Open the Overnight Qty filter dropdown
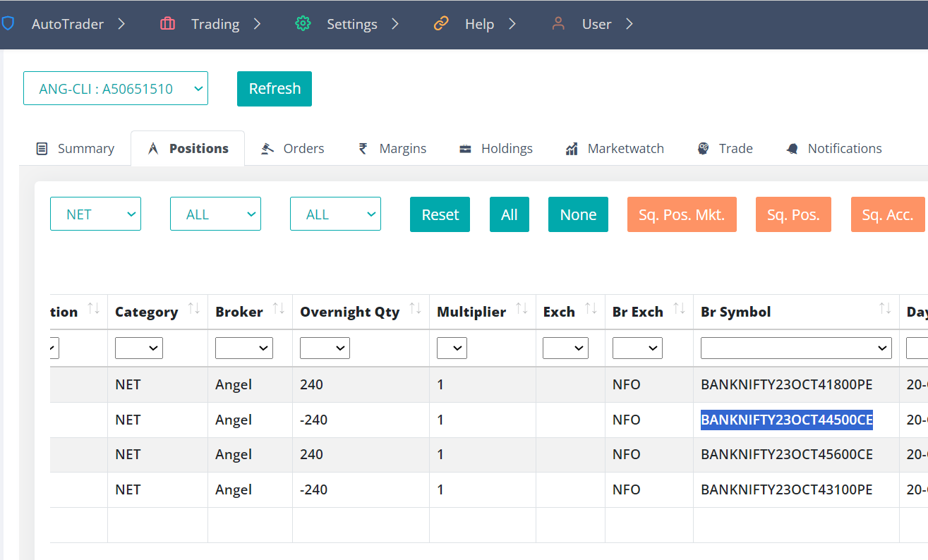This screenshot has width=928, height=560. tap(325, 348)
